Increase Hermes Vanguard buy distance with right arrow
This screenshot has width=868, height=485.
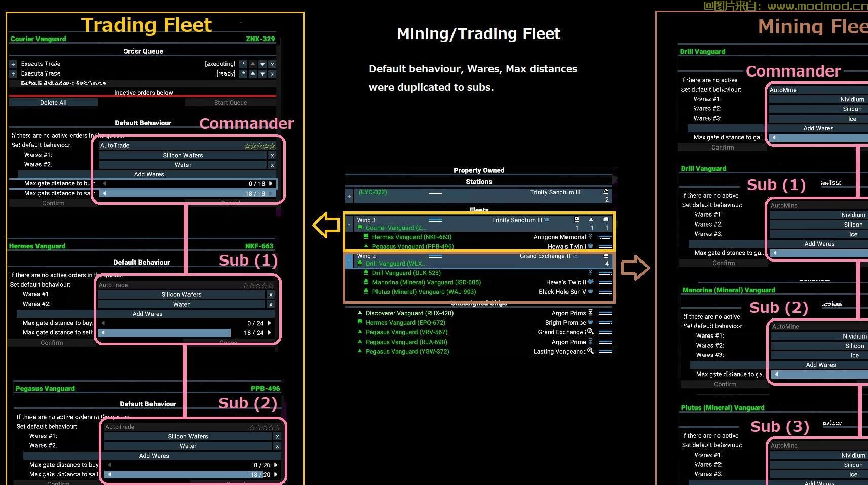tap(269, 323)
